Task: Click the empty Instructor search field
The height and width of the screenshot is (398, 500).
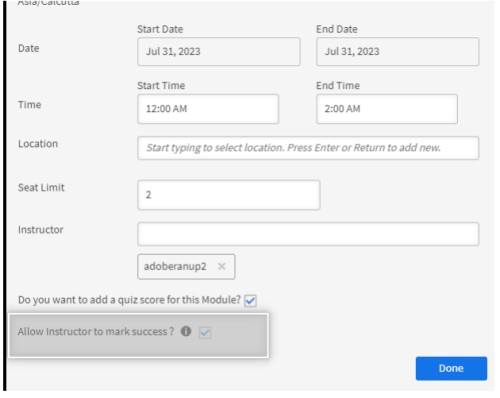Action: [x=308, y=234]
